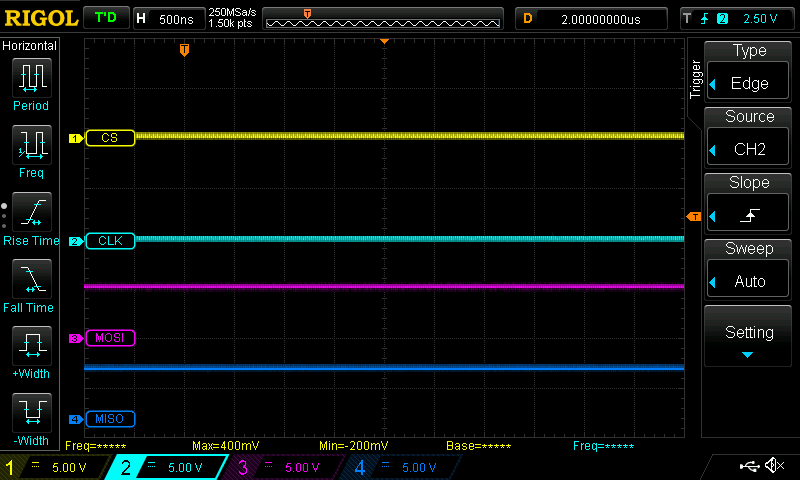
Task: Click the Max=400mV measurement result
Action: (226, 446)
